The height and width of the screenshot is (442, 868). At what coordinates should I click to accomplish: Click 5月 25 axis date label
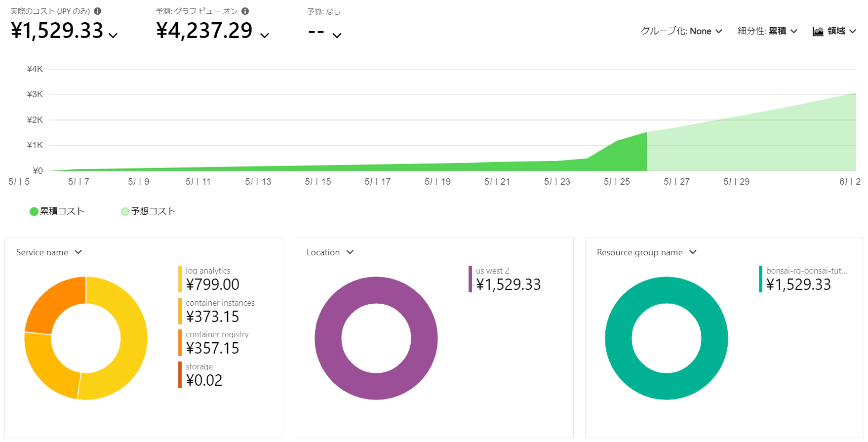(617, 182)
